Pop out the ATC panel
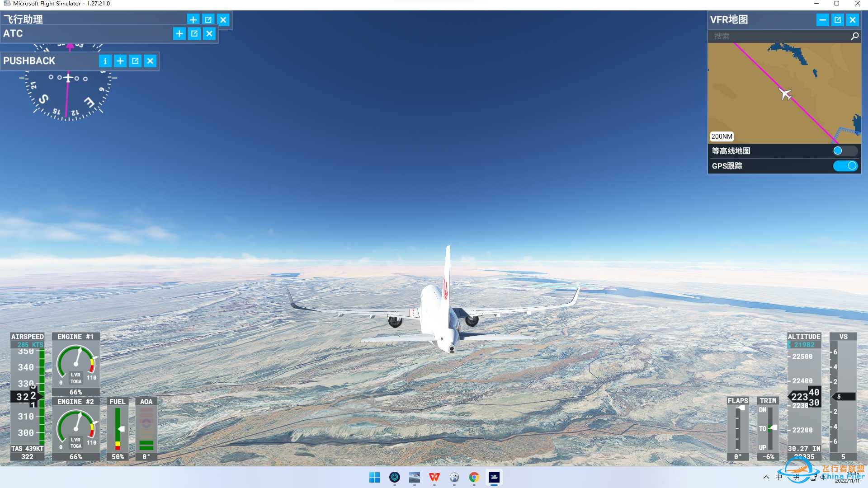The image size is (868, 488). [194, 33]
